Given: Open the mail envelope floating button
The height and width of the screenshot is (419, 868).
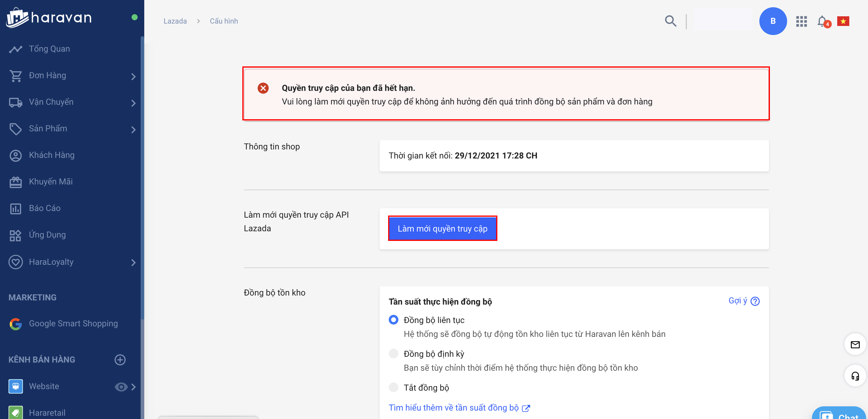Looking at the screenshot, I should (x=855, y=344).
